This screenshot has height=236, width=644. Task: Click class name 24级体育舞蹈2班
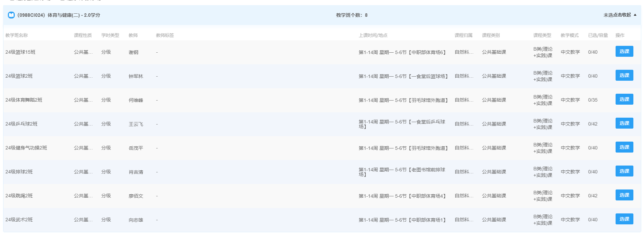tap(24, 100)
